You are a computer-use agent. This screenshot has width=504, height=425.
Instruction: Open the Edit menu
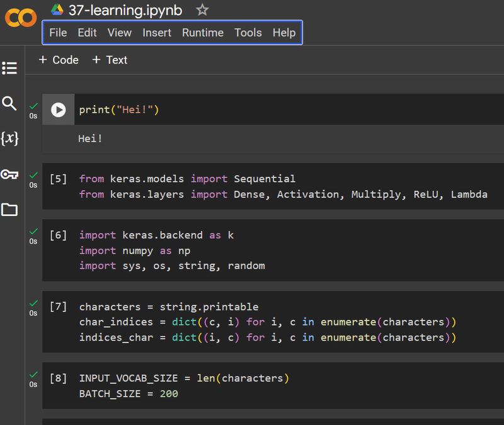coord(87,33)
